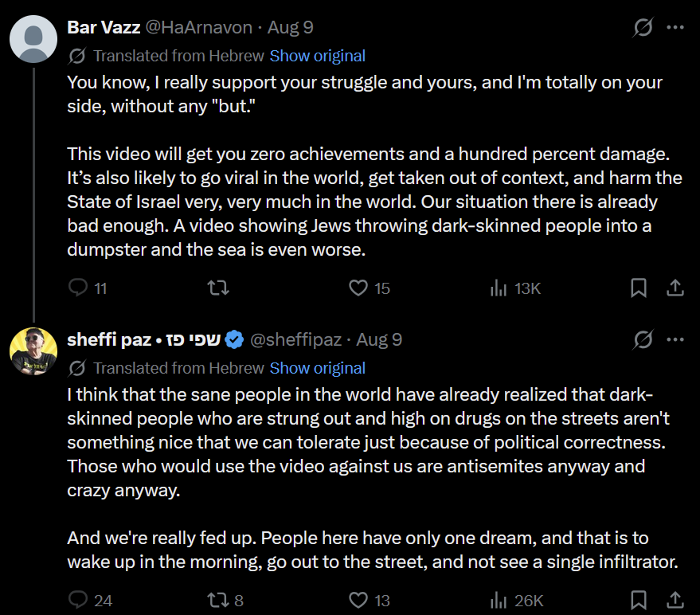Screen dimensions: 700x615
Task: Like sheffi paz's reply with 13 likes
Action: point(370,600)
